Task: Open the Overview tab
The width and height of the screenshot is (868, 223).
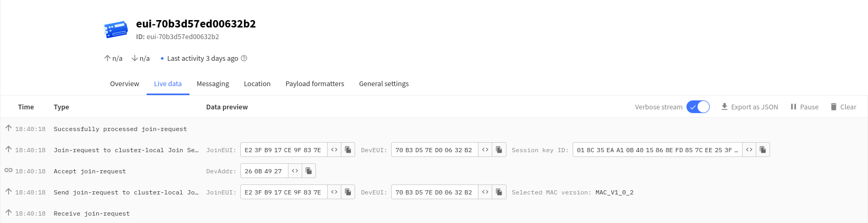Action: (x=124, y=84)
